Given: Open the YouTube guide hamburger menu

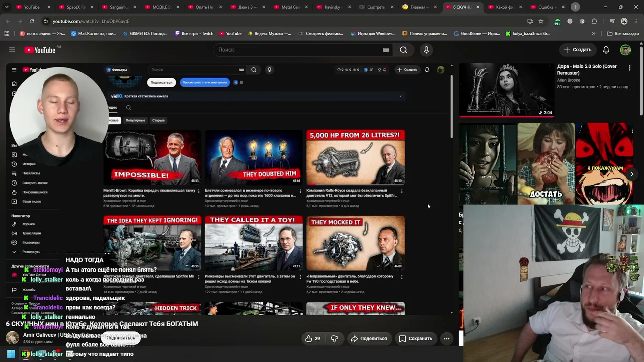Looking at the screenshot, I should coord(12,50).
